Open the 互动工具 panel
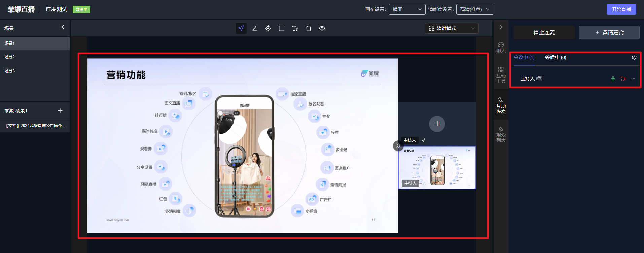 [501, 75]
